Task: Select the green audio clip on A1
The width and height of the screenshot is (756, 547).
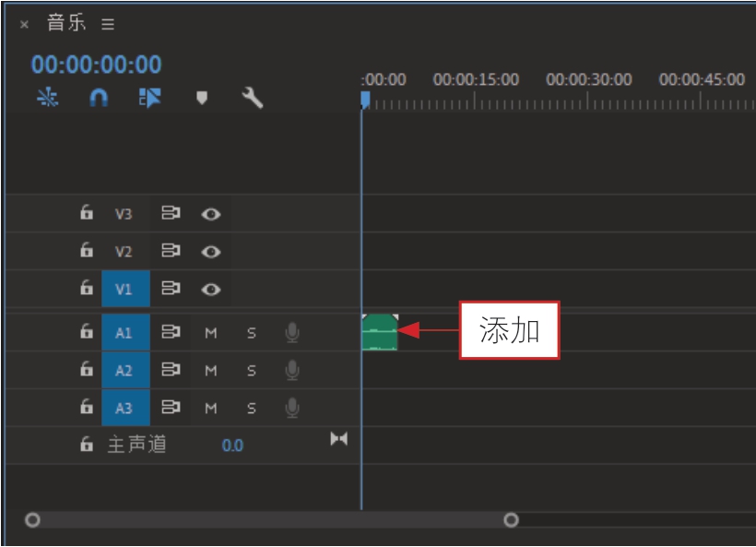Action: pos(380,332)
